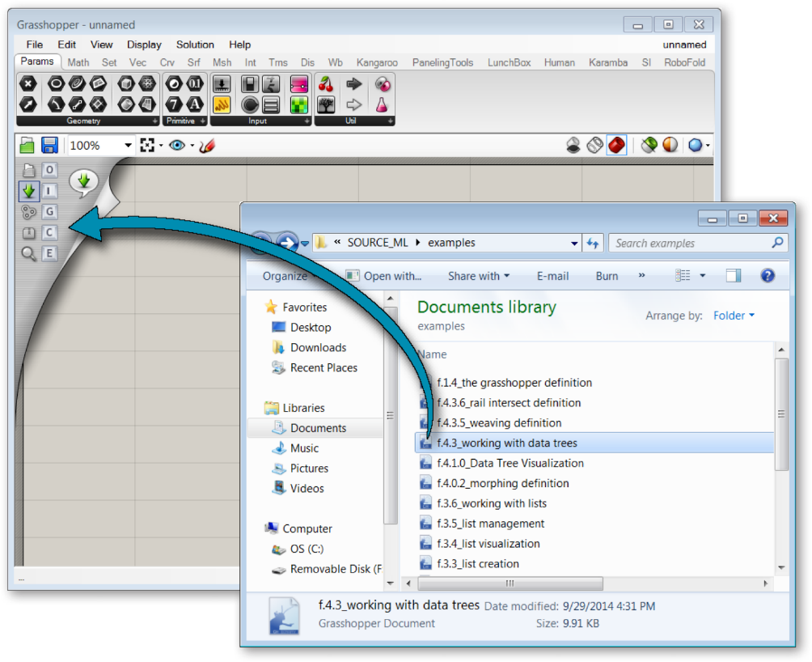Open Arrange by Folder dropdown
812x662 pixels.
[734, 316]
